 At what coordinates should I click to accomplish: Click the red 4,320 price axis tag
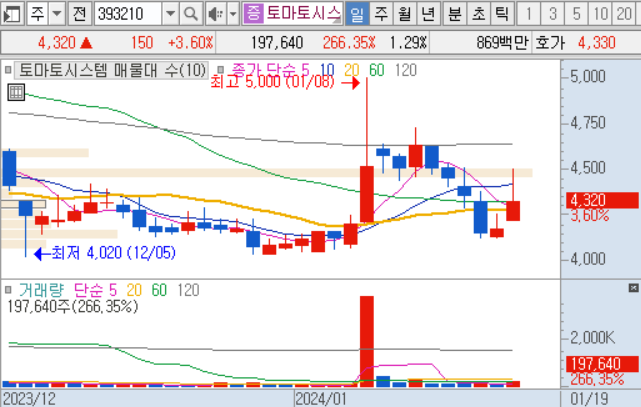point(602,201)
